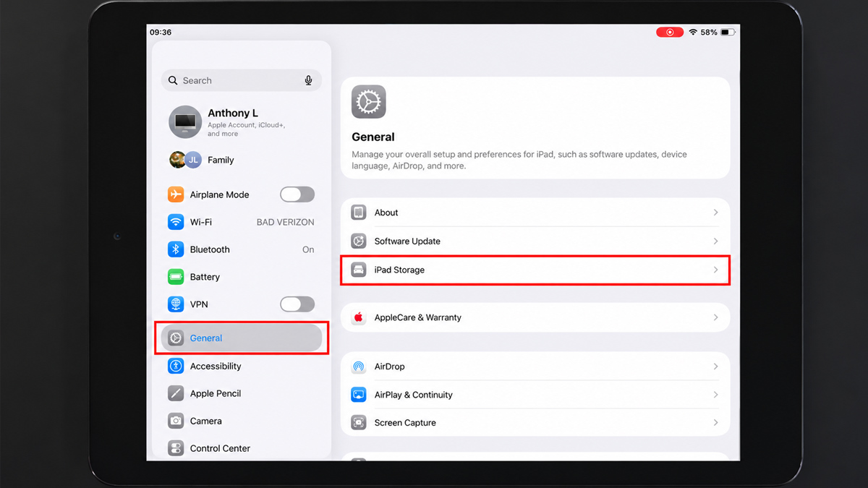Screen dimensions: 868x488
Task: Click the Apple Pencil icon
Action: [176, 393]
